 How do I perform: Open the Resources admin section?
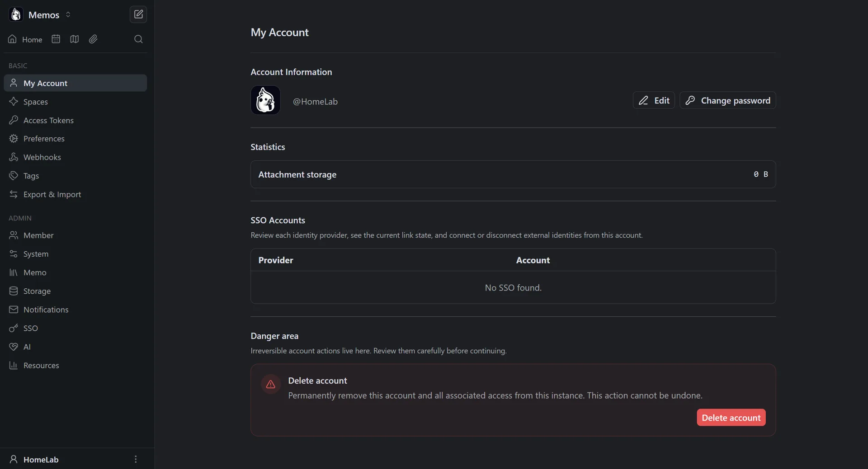75,365
